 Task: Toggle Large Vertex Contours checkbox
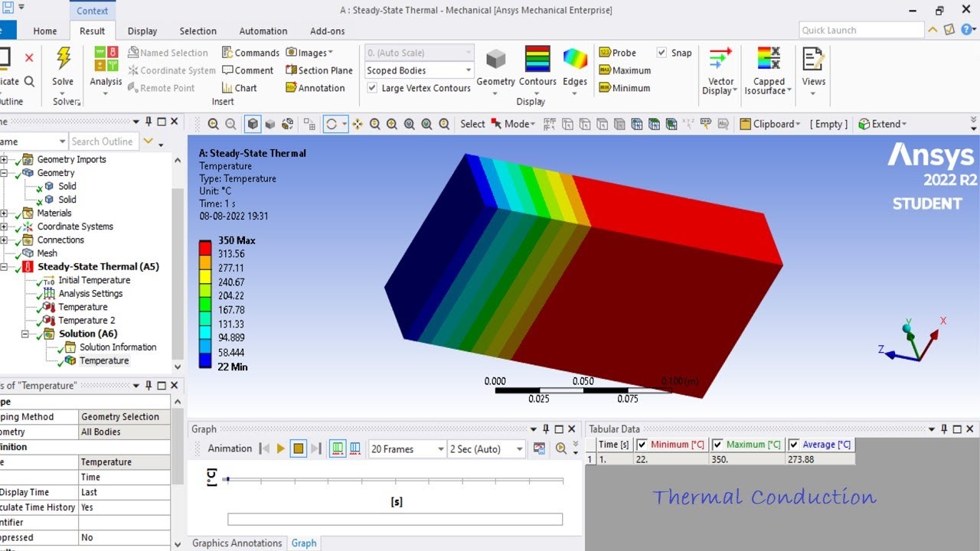point(372,88)
